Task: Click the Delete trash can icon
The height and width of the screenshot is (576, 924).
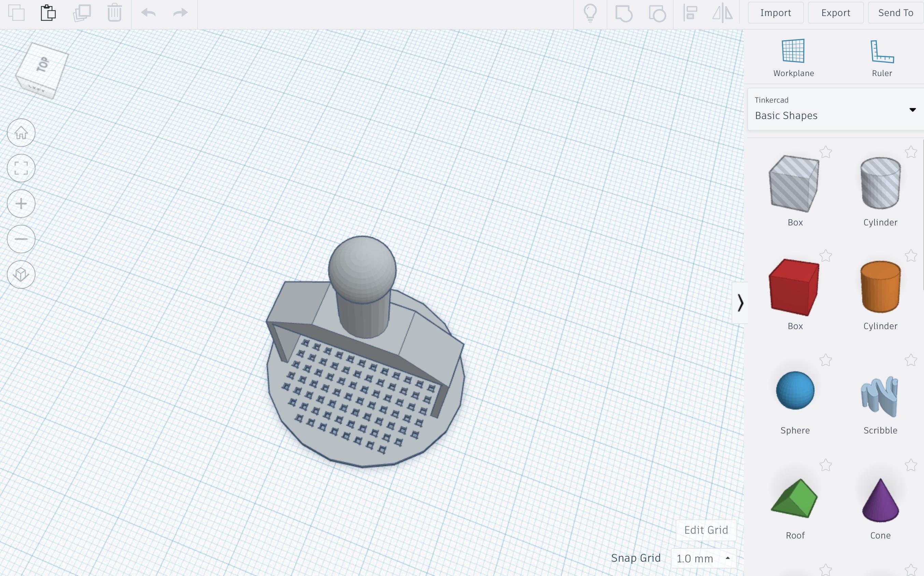Action: pyautogui.click(x=114, y=13)
